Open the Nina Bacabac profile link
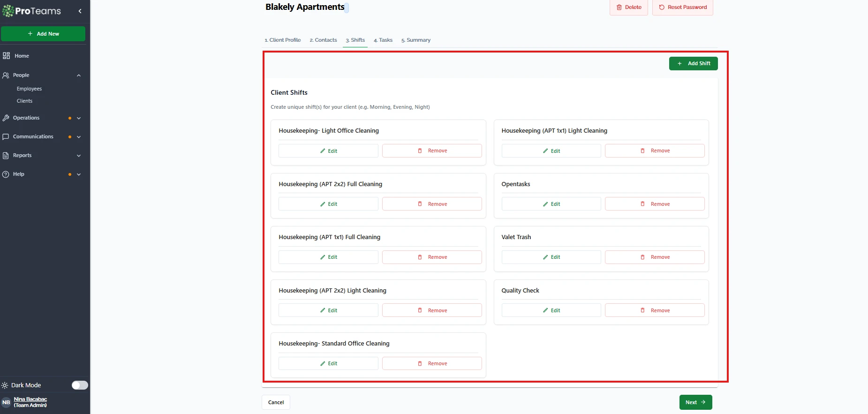The width and height of the screenshot is (868, 414). tap(30, 399)
